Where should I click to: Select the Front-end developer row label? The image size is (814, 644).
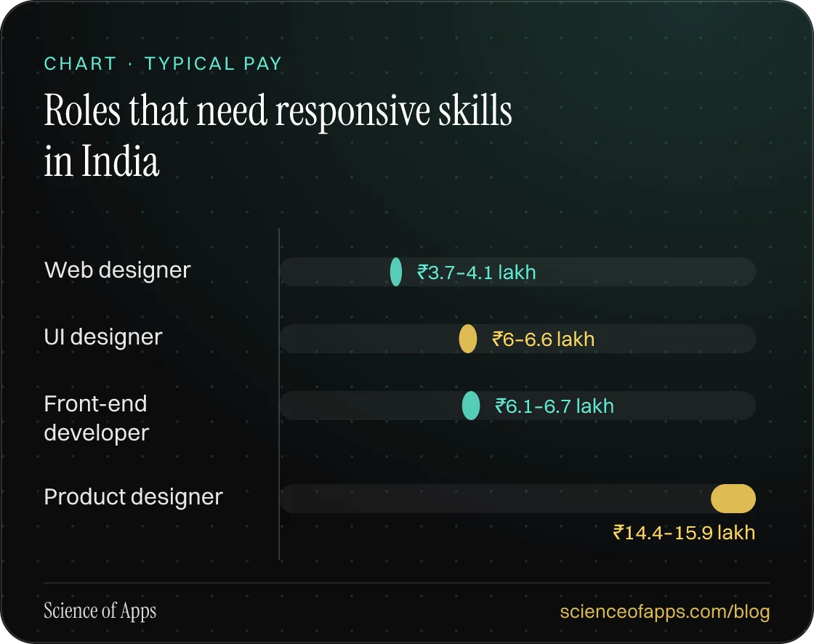97,418
